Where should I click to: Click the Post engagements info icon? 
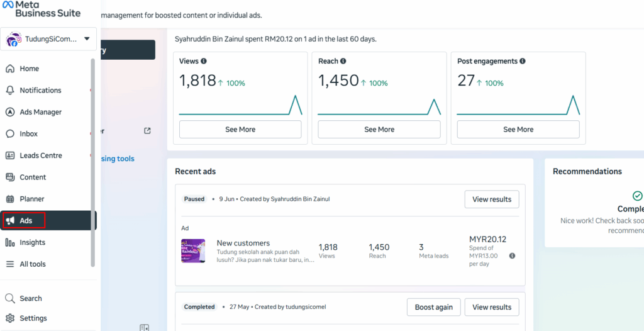point(523,61)
